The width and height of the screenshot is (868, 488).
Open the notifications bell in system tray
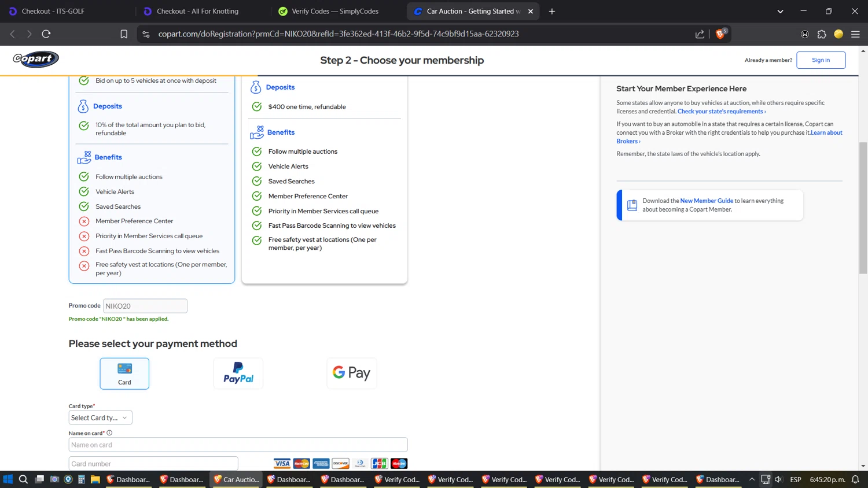pos(855,479)
